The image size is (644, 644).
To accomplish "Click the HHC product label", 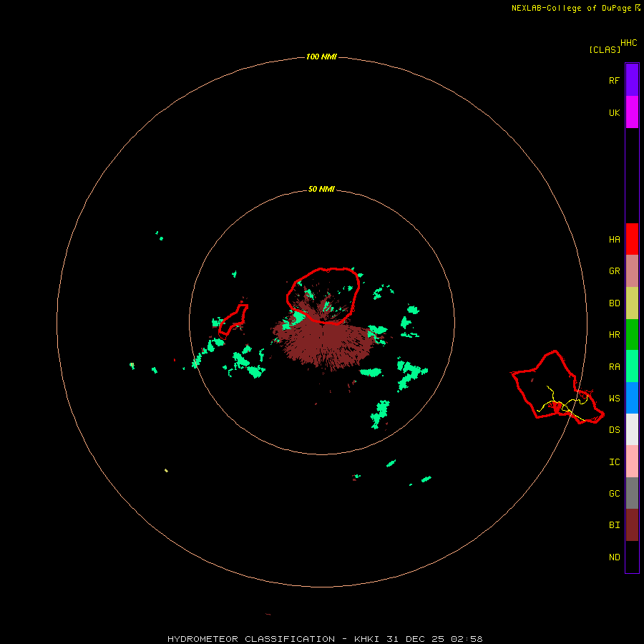I will [x=629, y=43].
